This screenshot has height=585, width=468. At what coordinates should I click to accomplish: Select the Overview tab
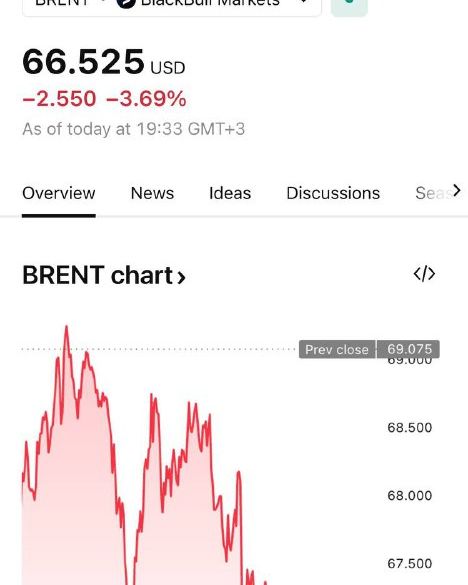[59, 193]
